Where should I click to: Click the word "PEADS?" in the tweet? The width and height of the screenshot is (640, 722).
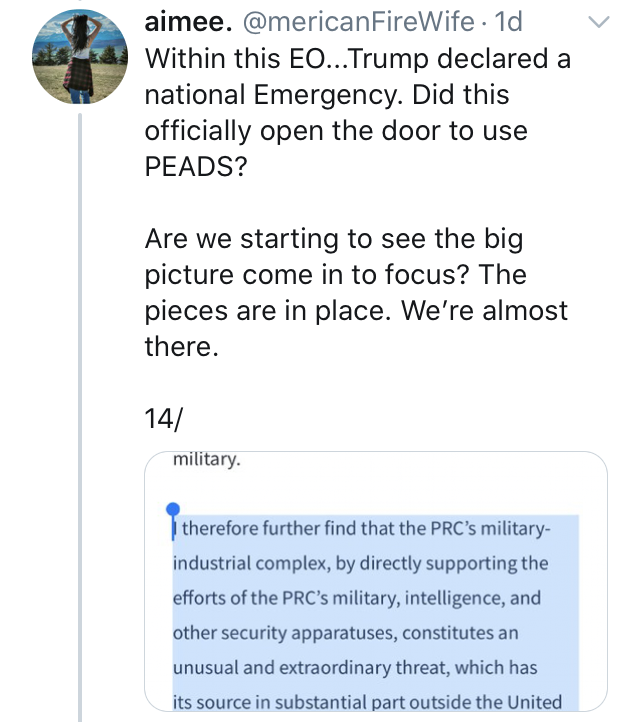point(195,165)
